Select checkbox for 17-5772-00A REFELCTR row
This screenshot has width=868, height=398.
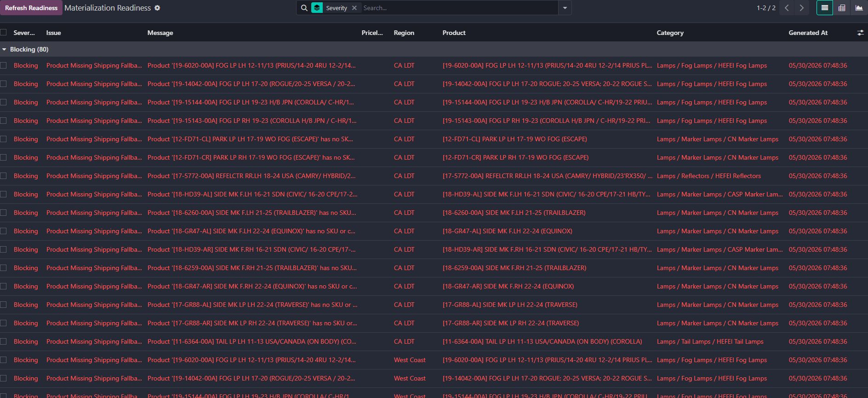pyautogui.click(x=3, y=176)
